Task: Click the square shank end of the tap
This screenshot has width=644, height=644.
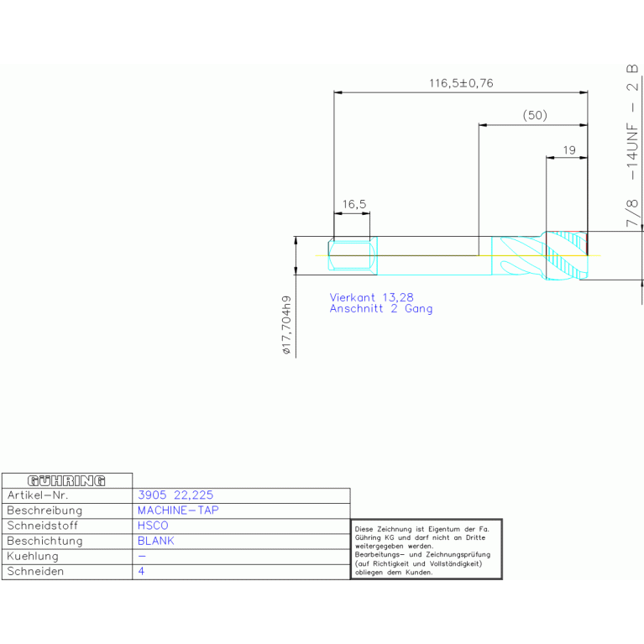Action: coord(352,254)
